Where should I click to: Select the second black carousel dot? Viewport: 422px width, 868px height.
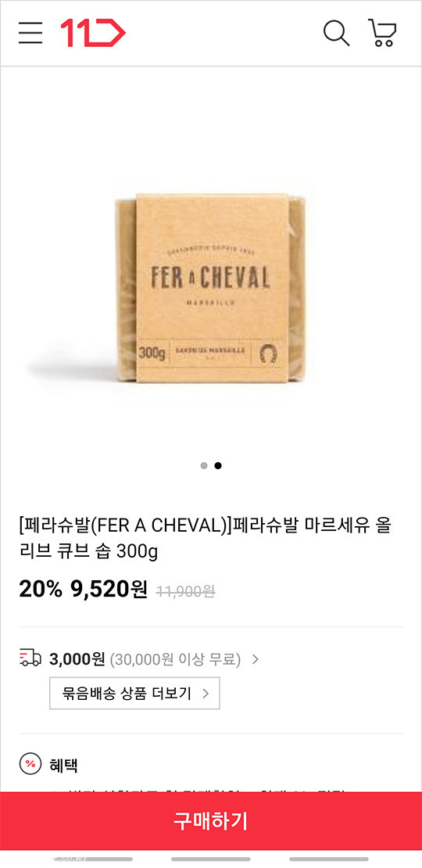tap(218, 465)
